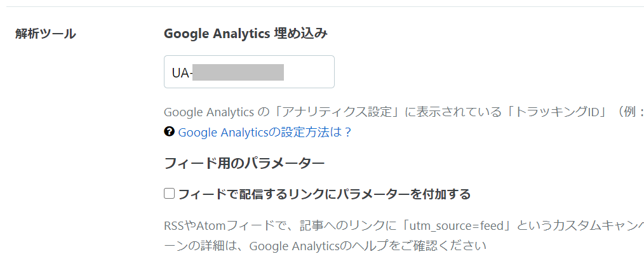This screenshot has height=280, width=644.
Task: Click the フィードで配信するリンクにパラメーターを付加する label
Action: click(324, 194)
